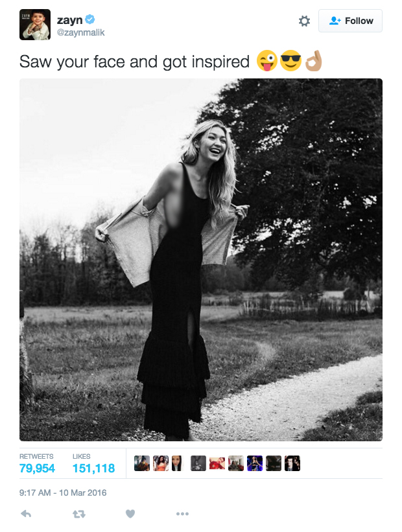Open the gear settings dropdown

[304, 21]
